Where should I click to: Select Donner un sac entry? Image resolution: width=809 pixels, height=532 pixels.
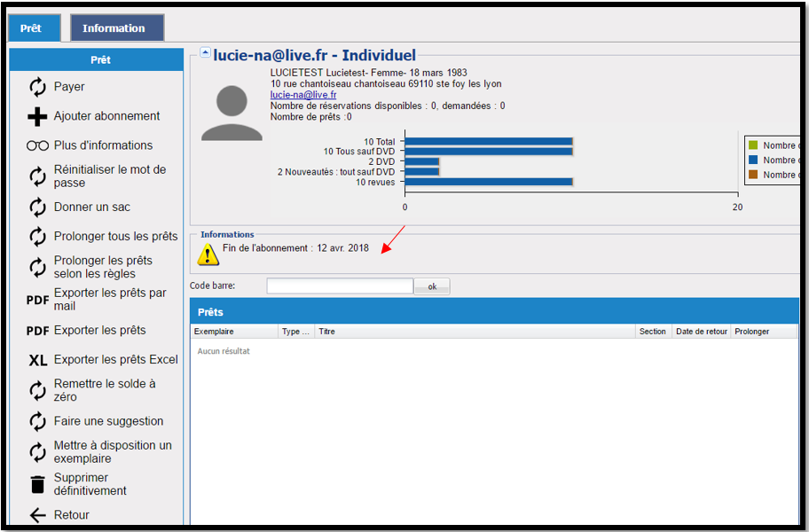click(x=92, y=207)
